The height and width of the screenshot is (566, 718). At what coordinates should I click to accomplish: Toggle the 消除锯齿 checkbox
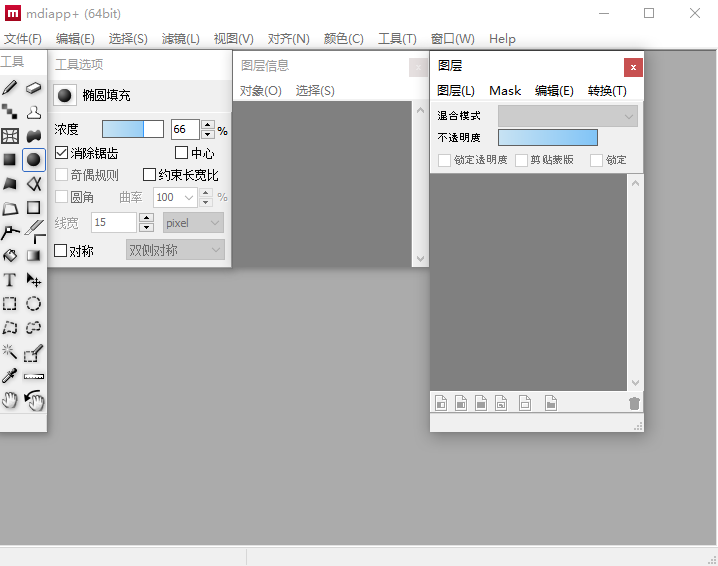point(61,152)
